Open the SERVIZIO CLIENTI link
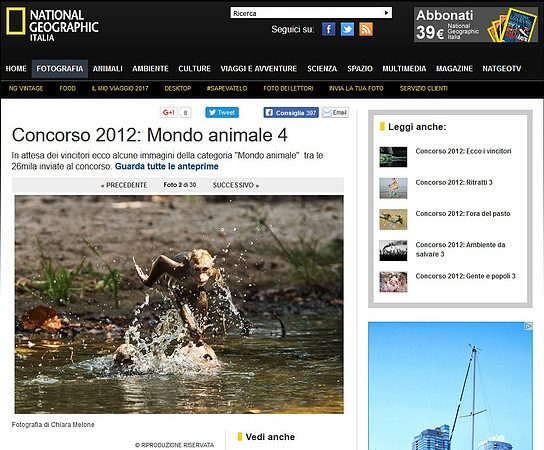This screenshot has width=544, height=450. coord(423,88)
